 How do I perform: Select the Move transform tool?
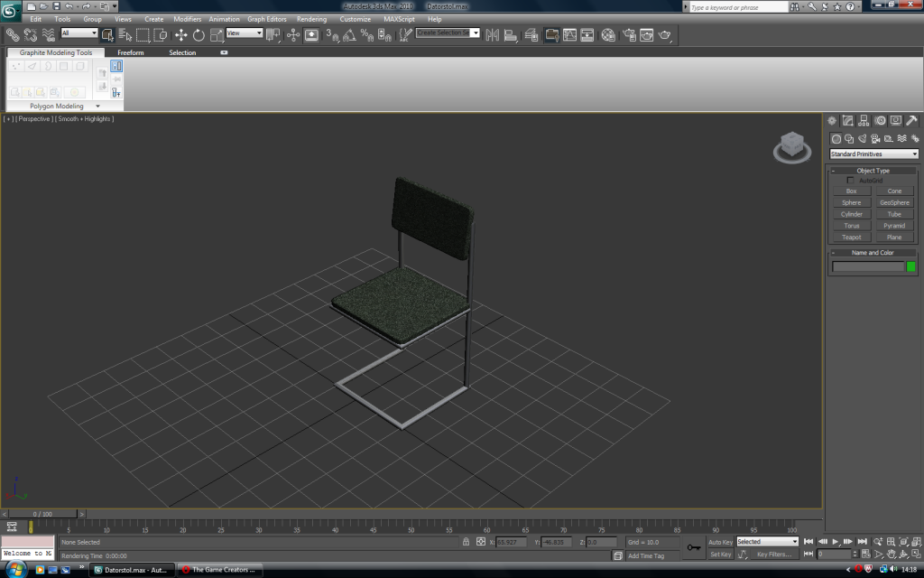tap(180, 35)
